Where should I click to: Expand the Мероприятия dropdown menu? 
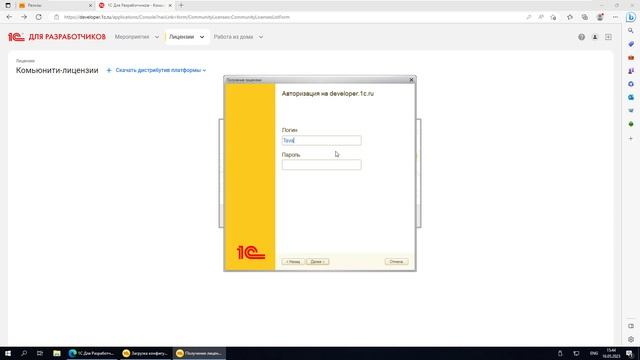click(136, 37)
